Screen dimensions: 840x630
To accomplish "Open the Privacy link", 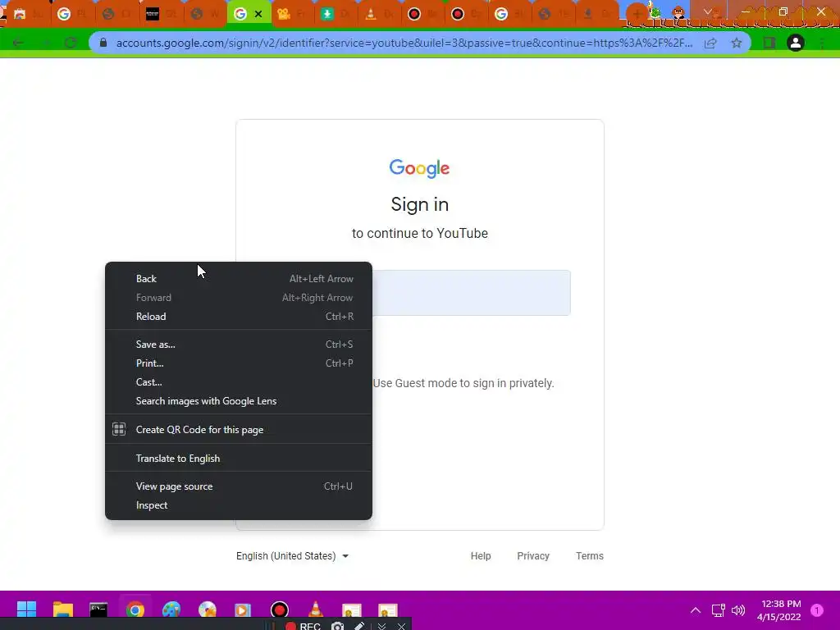I will (533, 556).
